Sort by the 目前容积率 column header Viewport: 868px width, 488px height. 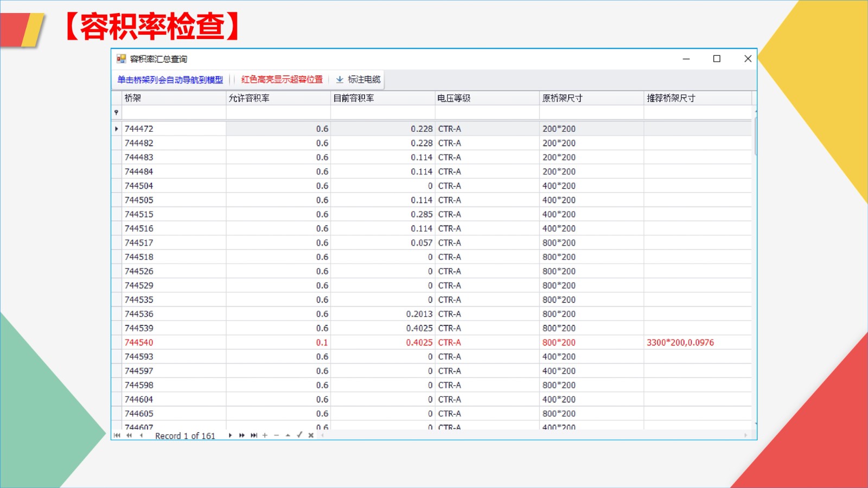(x=382, y=98)
